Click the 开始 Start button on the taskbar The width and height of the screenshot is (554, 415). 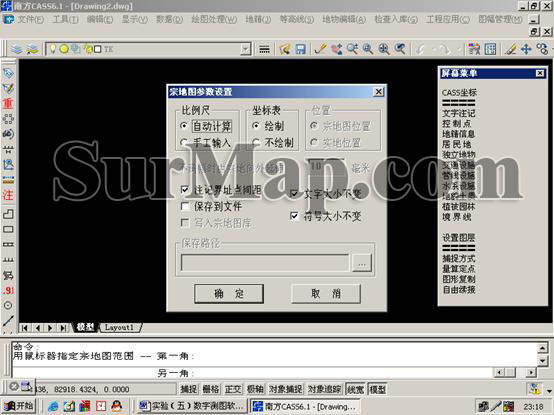coord(19,407)
